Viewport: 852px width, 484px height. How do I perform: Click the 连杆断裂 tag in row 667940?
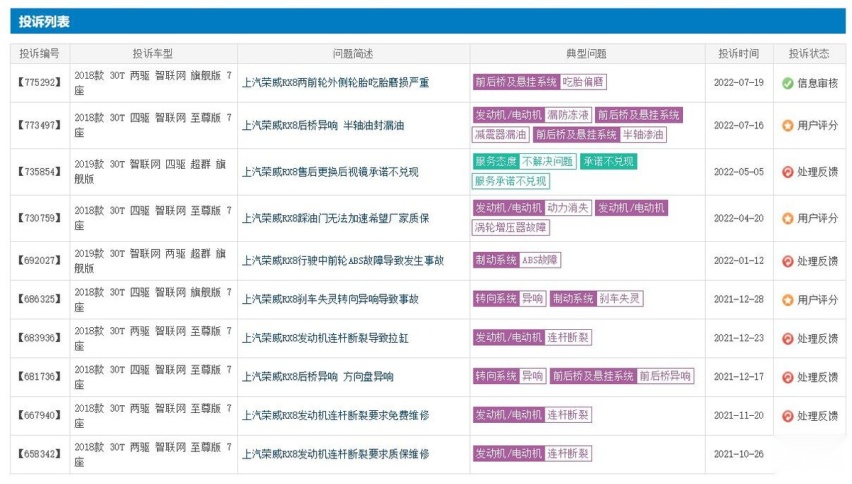point(568,415)
